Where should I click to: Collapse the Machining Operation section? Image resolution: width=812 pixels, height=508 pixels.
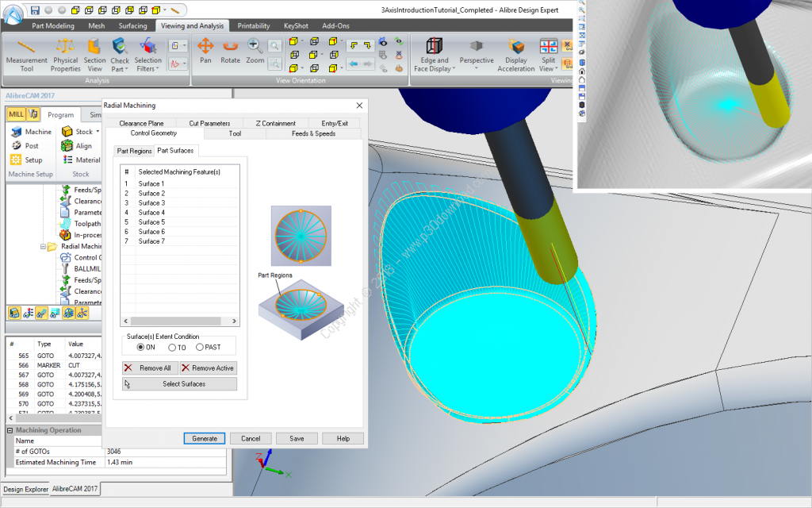[x=10, y=430]
